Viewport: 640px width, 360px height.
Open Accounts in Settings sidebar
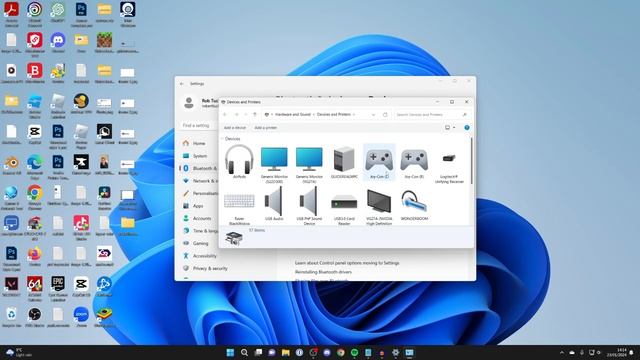(202, 218)
